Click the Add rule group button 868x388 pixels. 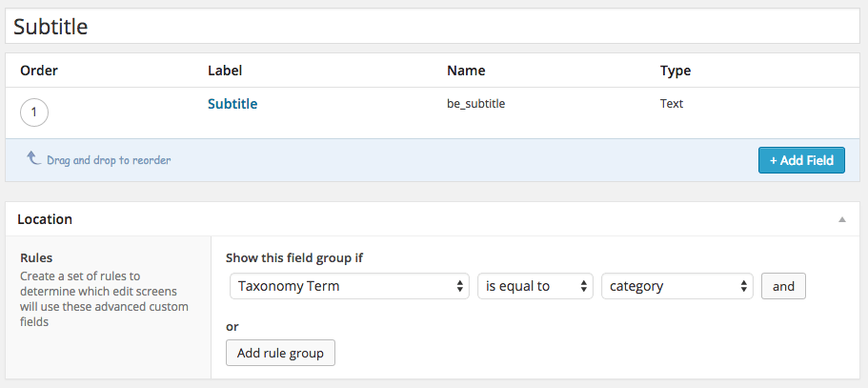[280, 353]
